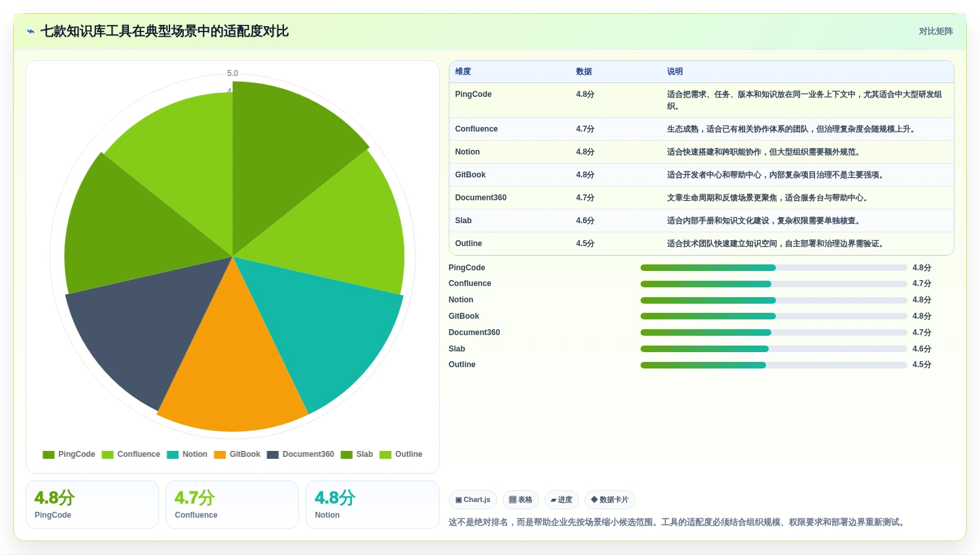Select the GitBook name cell in the table
Image resolution: width=980 pixels, height=555 pixels.
pyautogui.click(x=470, y=175)
